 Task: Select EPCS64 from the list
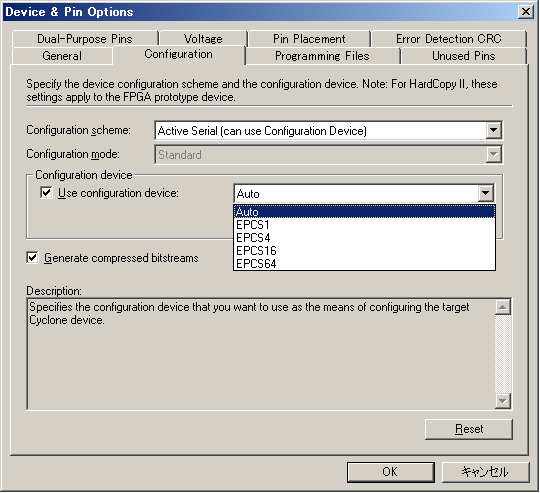pyautogui.click(x=364, y=264)
